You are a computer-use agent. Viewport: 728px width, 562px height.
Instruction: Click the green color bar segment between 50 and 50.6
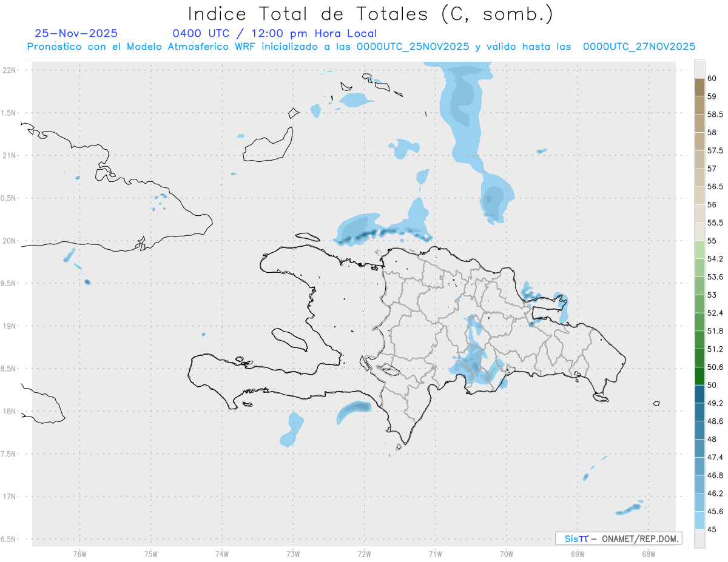click(x=699, y=376)
